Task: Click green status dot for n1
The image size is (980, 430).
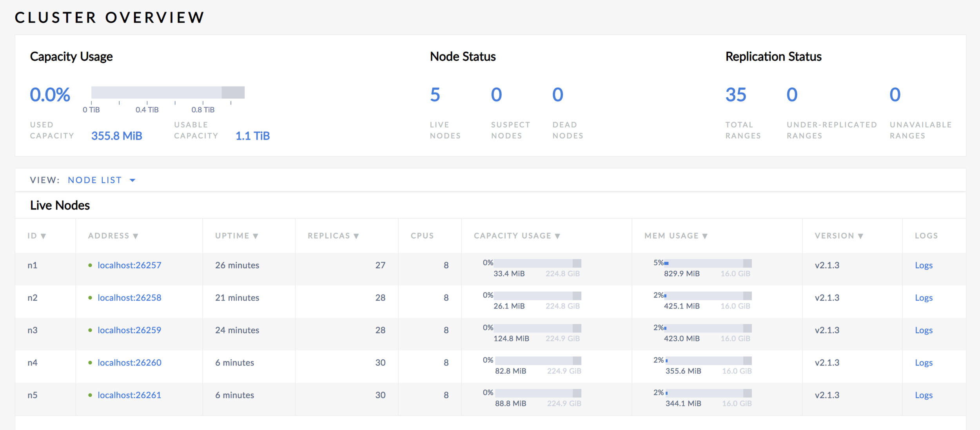Action: [90, 266]
